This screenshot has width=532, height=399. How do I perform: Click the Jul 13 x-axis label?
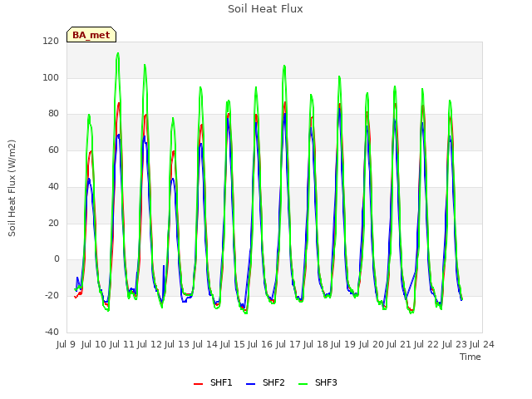(176, 344)
